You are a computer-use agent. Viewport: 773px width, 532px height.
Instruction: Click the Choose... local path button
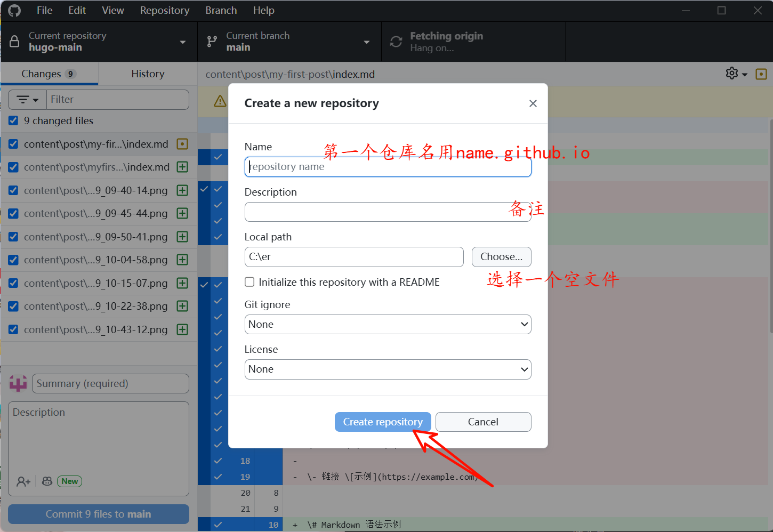(x=501, y=257)
